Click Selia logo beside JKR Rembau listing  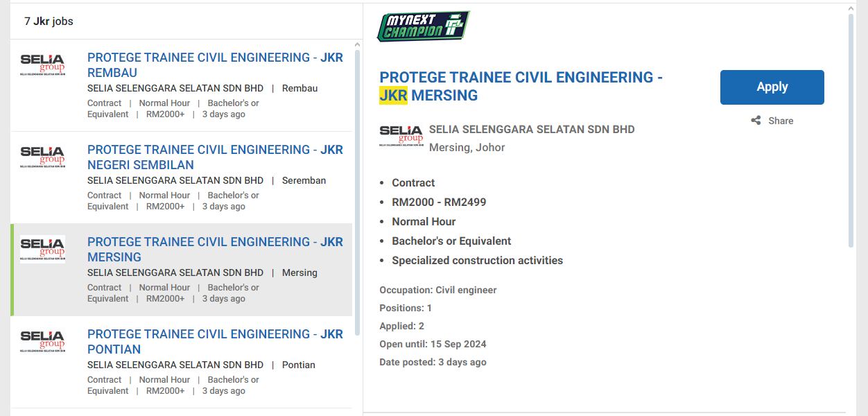click(x=42, y=64)
